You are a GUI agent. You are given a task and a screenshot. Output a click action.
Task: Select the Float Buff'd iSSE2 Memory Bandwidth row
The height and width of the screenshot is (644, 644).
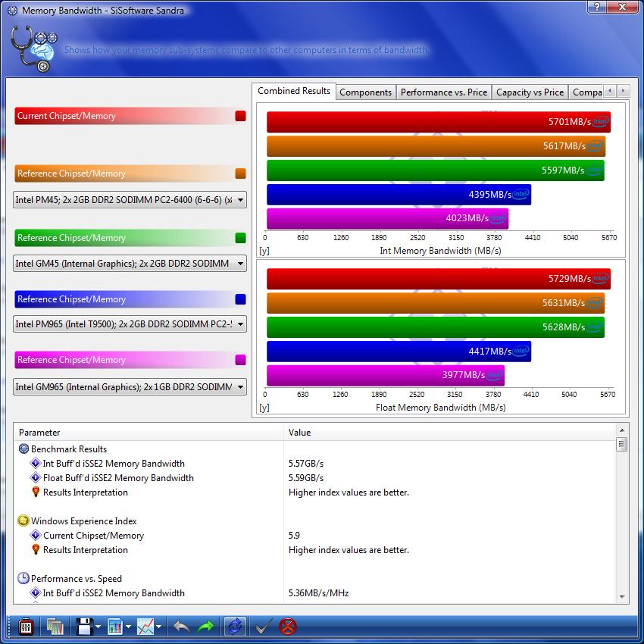pos(314,477)
